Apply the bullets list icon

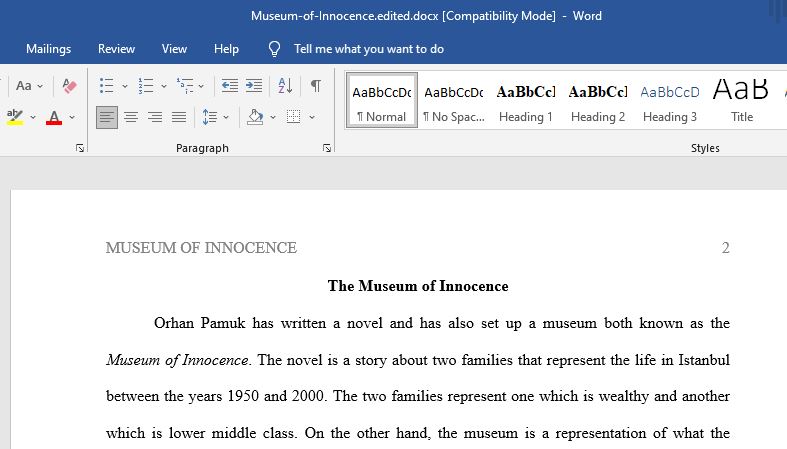[x=106, y=86]
